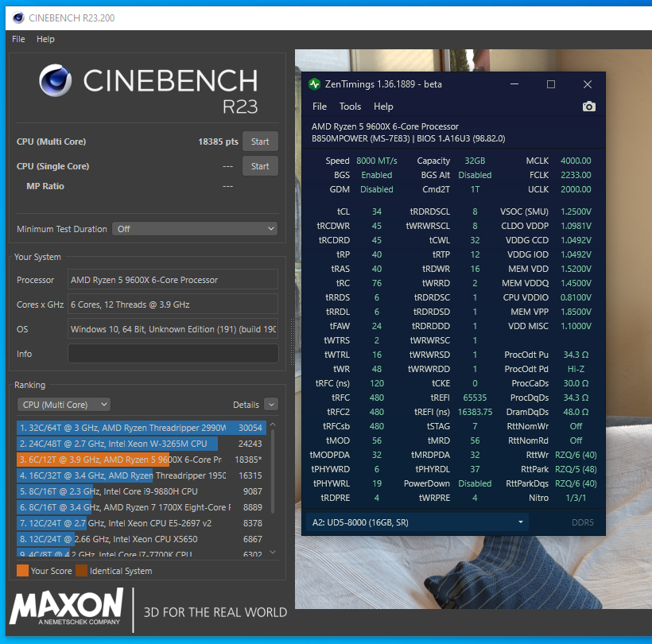Expand the ranking Details arrow button
Viewport: 652px width, 644px height.
pos(271,405)
